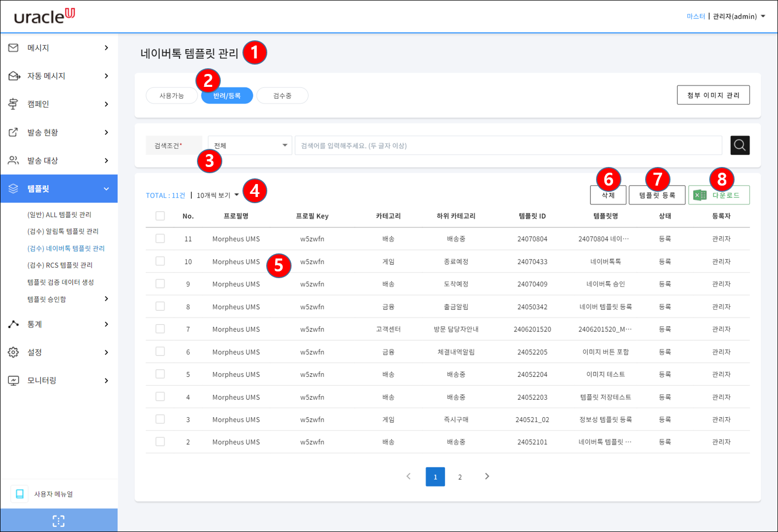Click the black magnifier search icon
Screen dimensions: 778x532
pyautogui.click(x=740, y=145)
